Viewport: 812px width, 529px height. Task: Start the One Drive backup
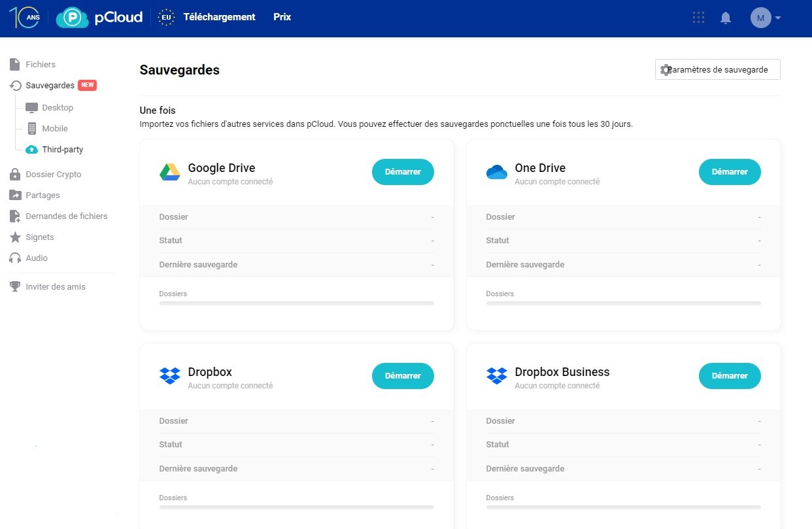730,172
